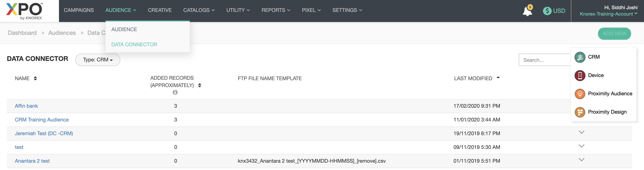This screenshot has width=644, height=170.
Task: Select Data Connector from Audience menu
Action: pos(134,45)
